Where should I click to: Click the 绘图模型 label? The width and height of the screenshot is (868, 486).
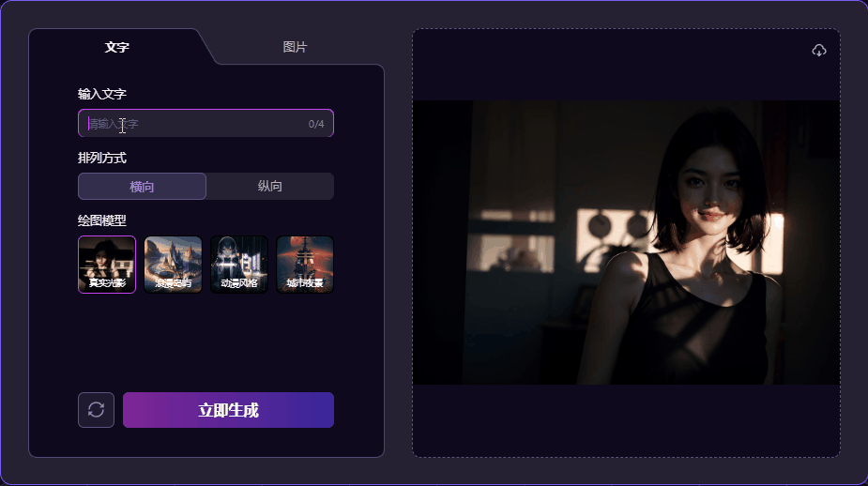coord(102,220)
